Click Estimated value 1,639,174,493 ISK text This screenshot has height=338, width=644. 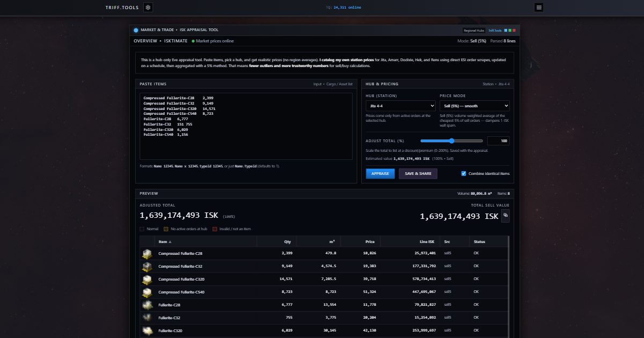[398, 159]
